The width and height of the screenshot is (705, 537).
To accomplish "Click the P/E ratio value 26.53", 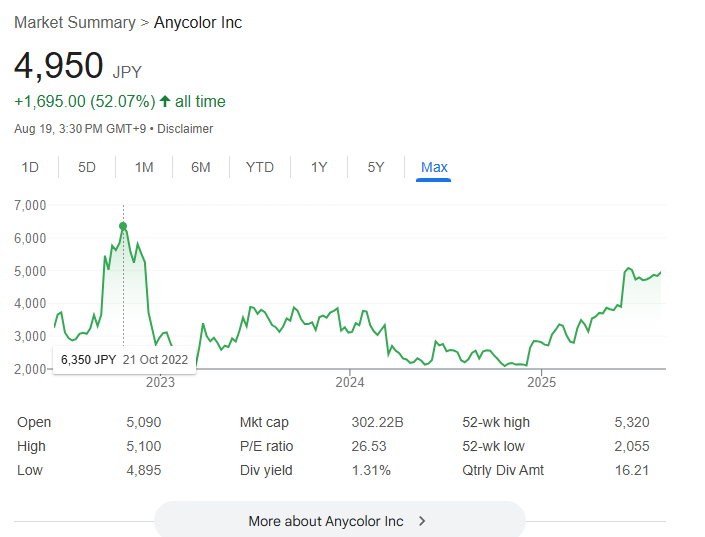I will [372, 446].
